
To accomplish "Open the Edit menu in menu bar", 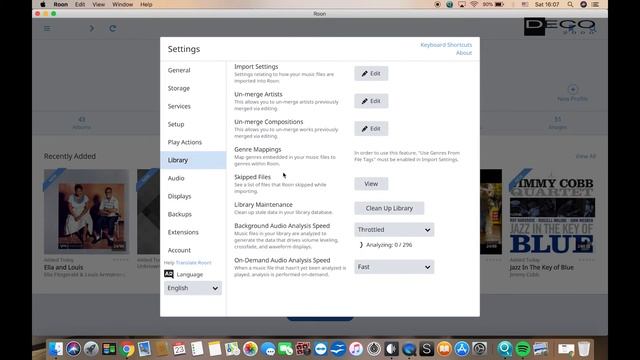I will coord(80,4).
